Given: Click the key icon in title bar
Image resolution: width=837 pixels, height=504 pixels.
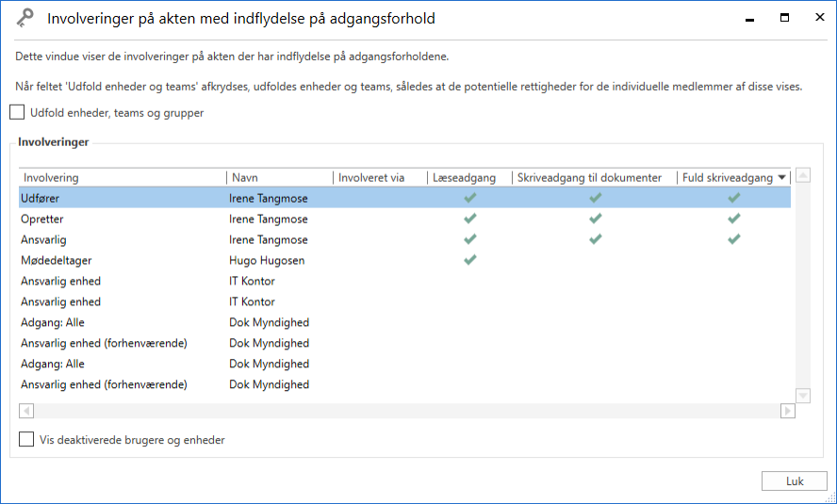Looking at the screenshot, I should click(25, 18).
